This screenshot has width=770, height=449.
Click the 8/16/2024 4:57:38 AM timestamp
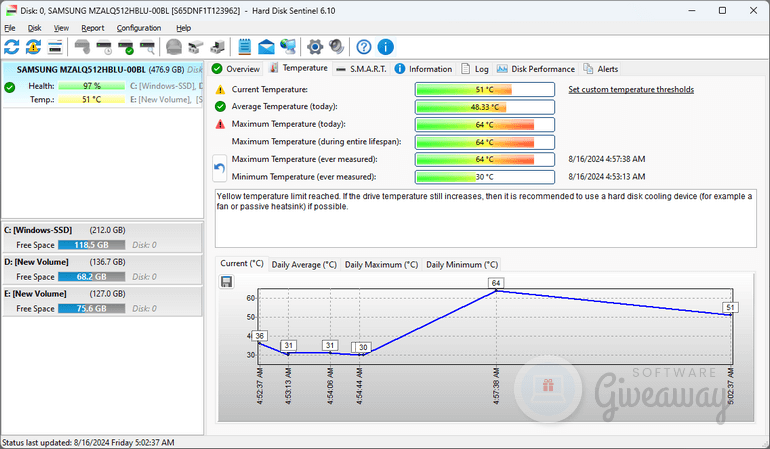click(x=607, y=159)
